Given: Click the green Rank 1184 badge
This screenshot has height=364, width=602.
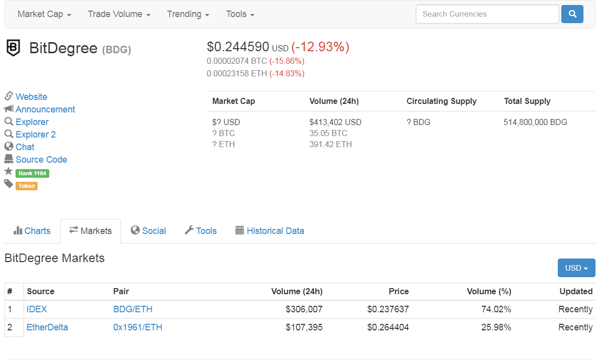Looking at the screenshot, I should (32, 173).
